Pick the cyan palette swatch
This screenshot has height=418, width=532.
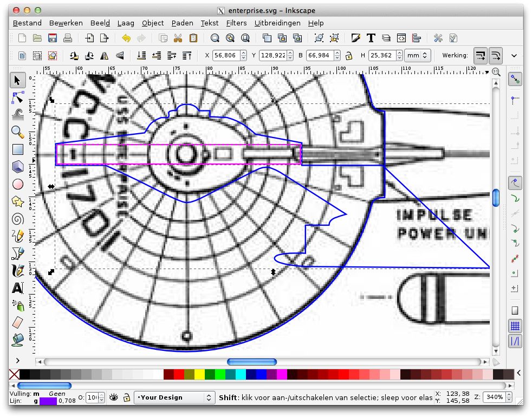pyautogui.click(x=241, y=374)
